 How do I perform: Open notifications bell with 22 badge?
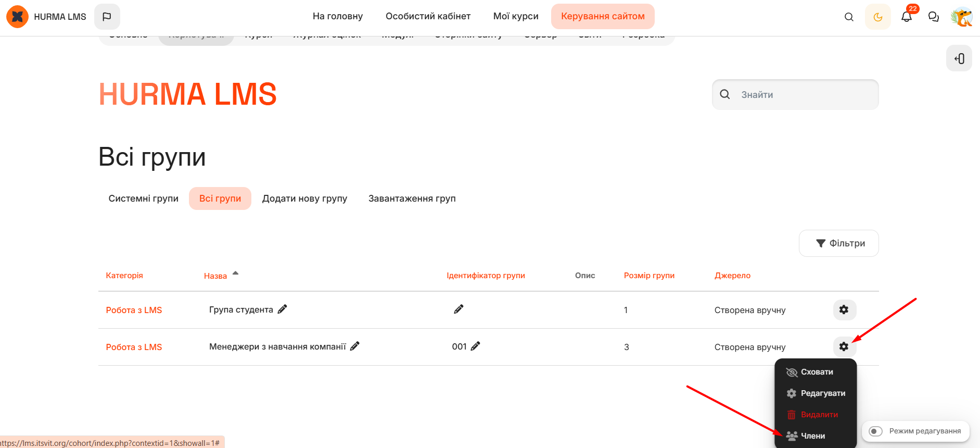907,16
